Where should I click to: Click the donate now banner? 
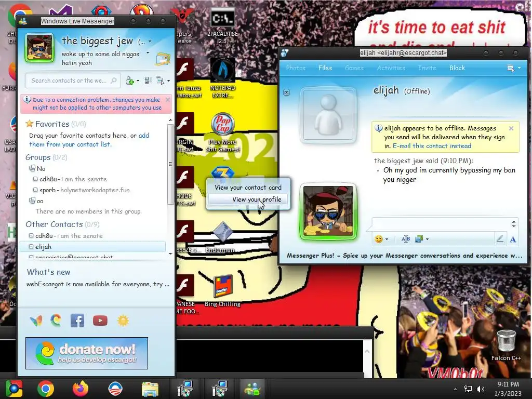click(x=87, y=353)
